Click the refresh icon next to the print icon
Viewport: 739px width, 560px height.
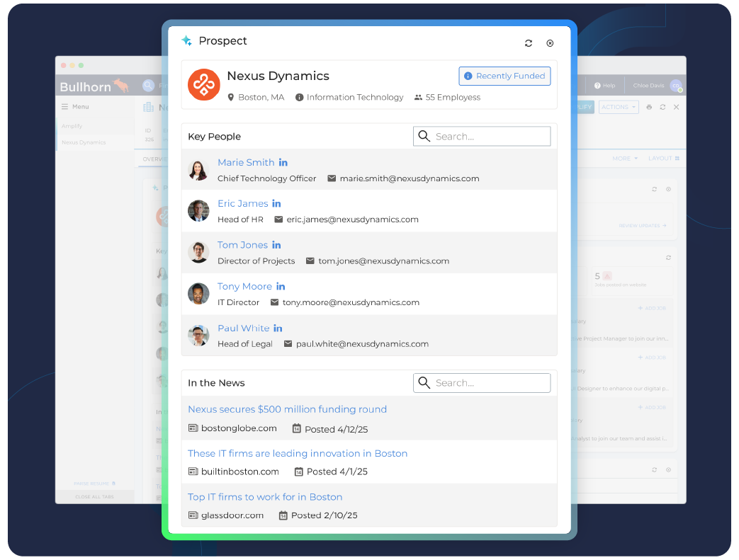pyautogui.click(x=662, y=108)
